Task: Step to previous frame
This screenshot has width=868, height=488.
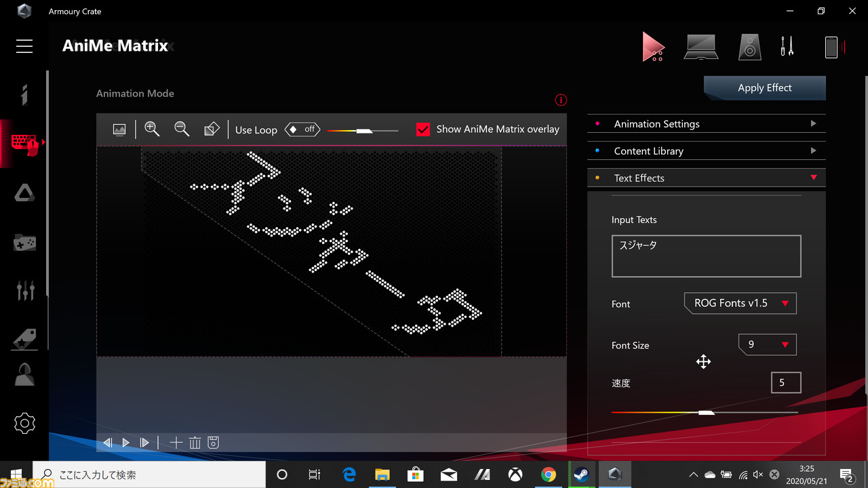Action: [107, 443]
